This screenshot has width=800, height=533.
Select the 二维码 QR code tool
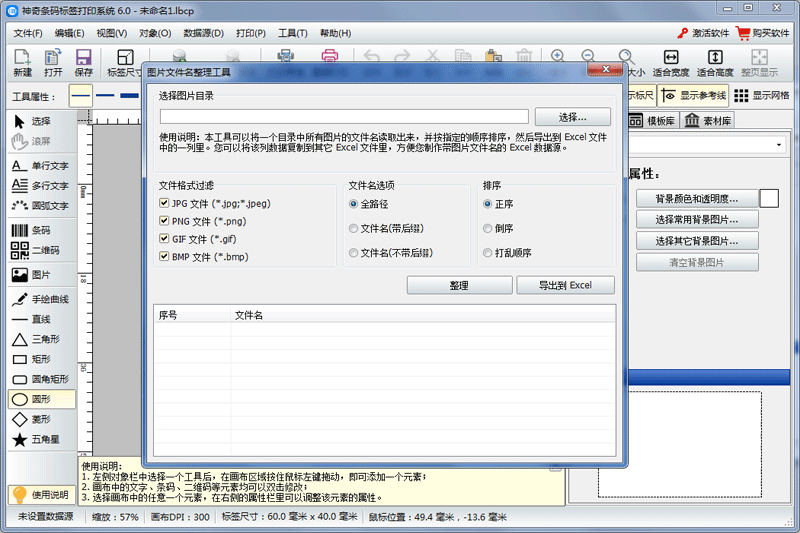[39, 251]
